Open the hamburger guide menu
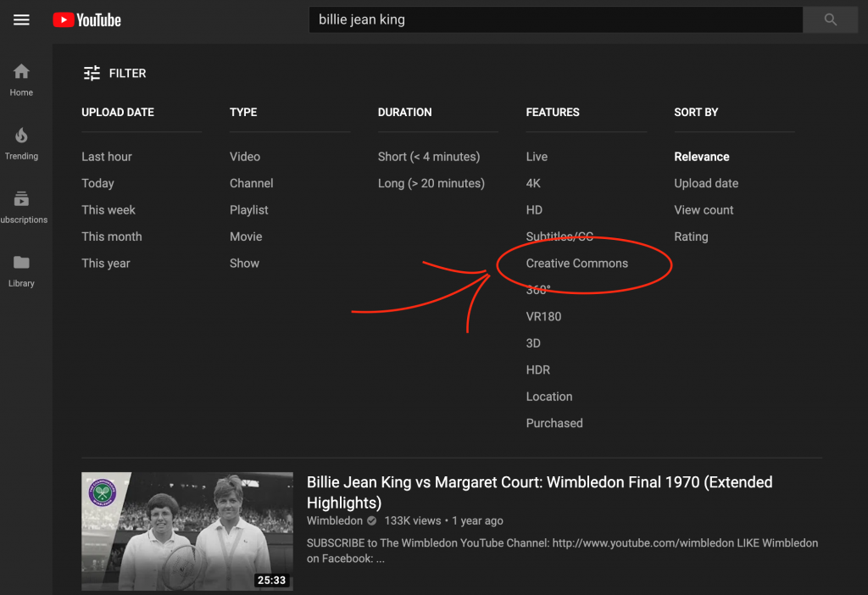Image resolution: width=868 pixels, height=595 pixels. 21,20
